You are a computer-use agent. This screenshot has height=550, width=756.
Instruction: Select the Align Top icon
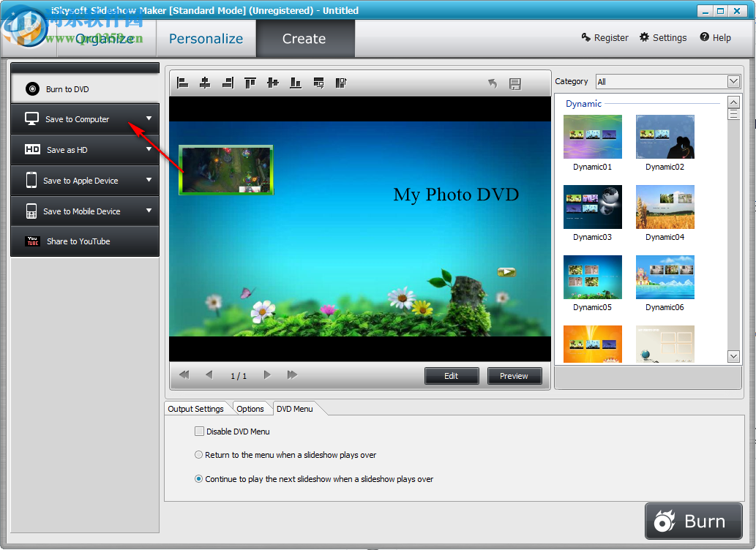click(250, 83)
